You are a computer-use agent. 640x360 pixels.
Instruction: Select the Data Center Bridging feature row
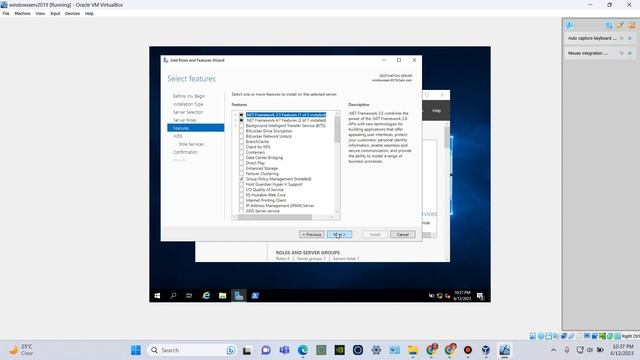264,158
